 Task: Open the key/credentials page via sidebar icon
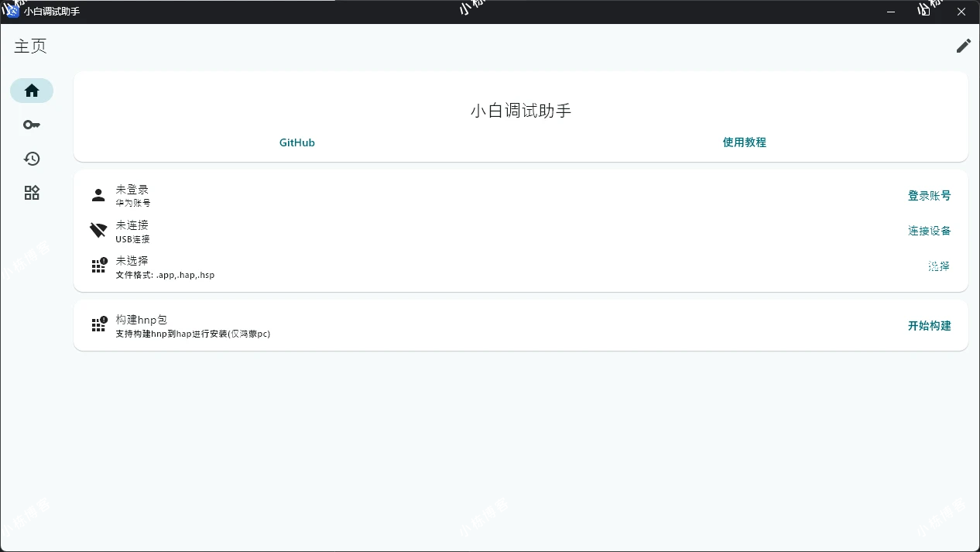32,125
